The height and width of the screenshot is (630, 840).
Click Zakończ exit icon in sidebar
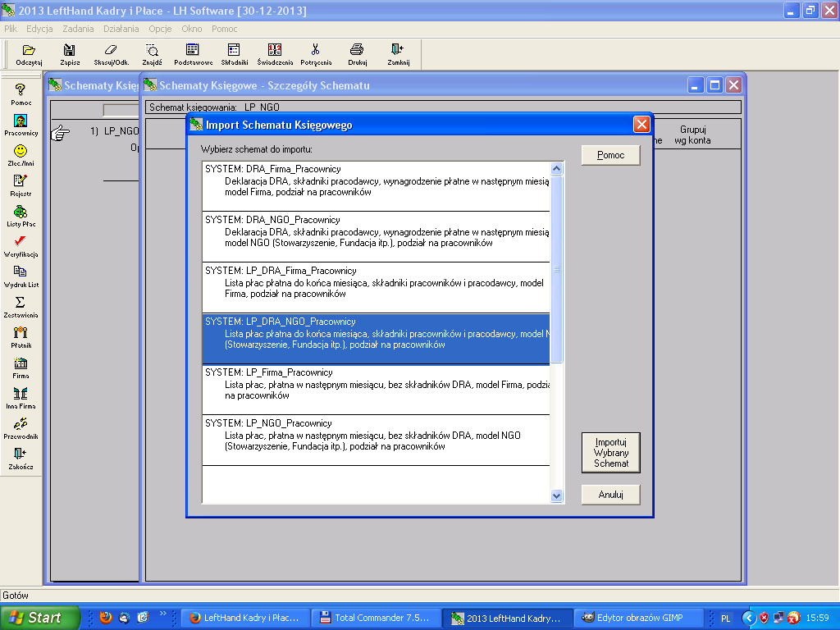[x=21, y=459]
